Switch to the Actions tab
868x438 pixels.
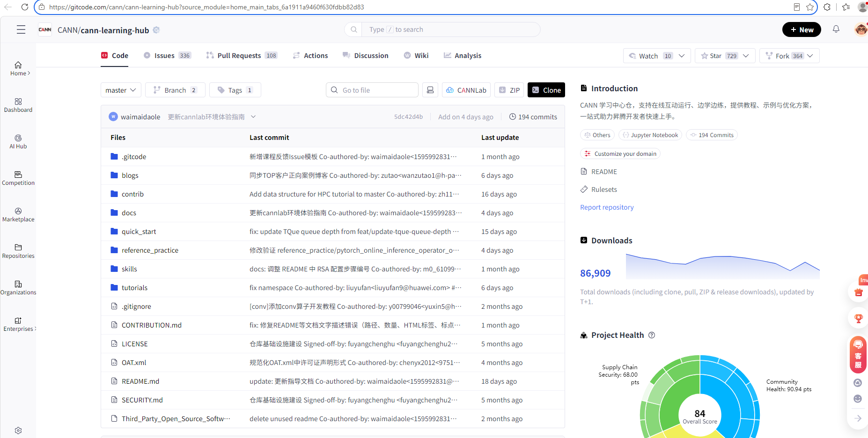pyautogui.click(x=310, y=55)
